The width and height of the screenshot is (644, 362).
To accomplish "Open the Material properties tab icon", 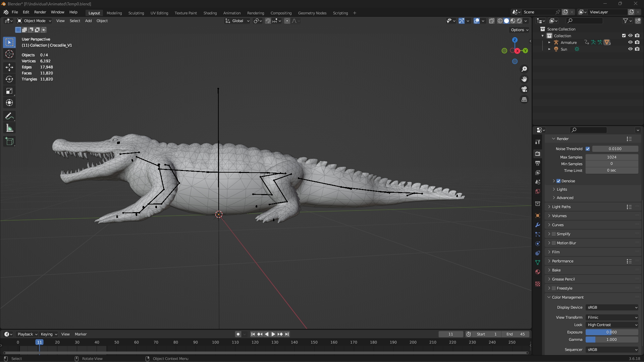I will pyautogui.click(x=538, y=272).
